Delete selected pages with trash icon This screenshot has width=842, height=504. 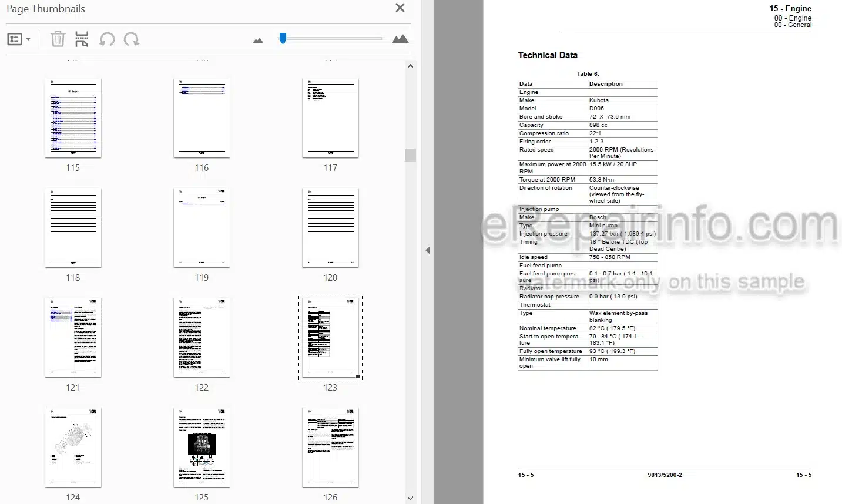click(x=58, y=39)
